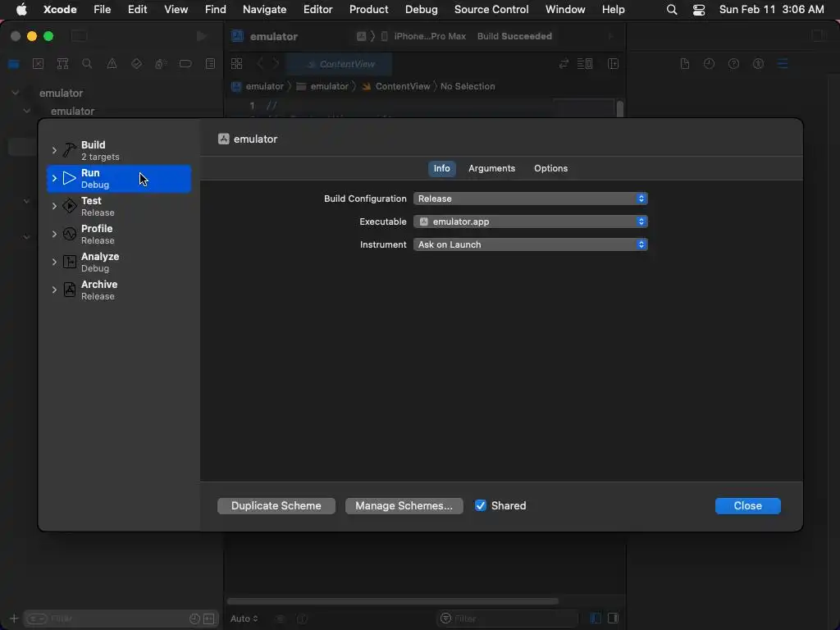Select the ContentView editor tab
This screenshot has height=630, width=840.
[x=339, y=64]
